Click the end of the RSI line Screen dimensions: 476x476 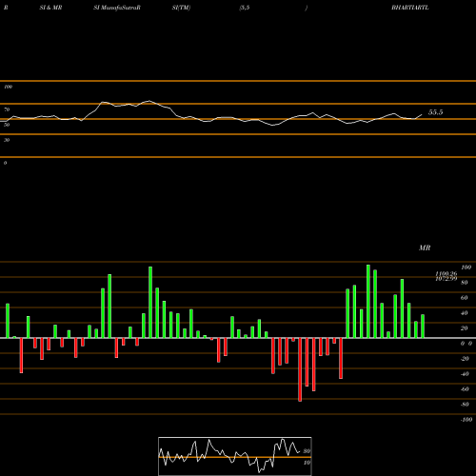tap(422, 114)
